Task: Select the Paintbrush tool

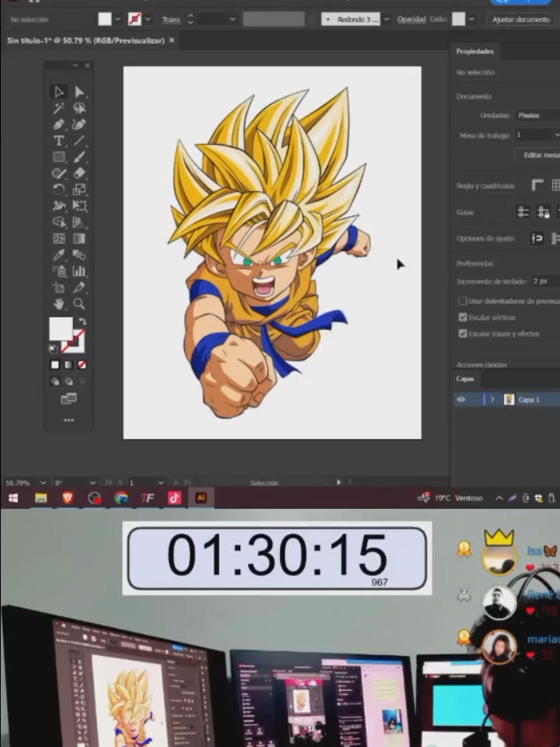Action: click(79, 156)
